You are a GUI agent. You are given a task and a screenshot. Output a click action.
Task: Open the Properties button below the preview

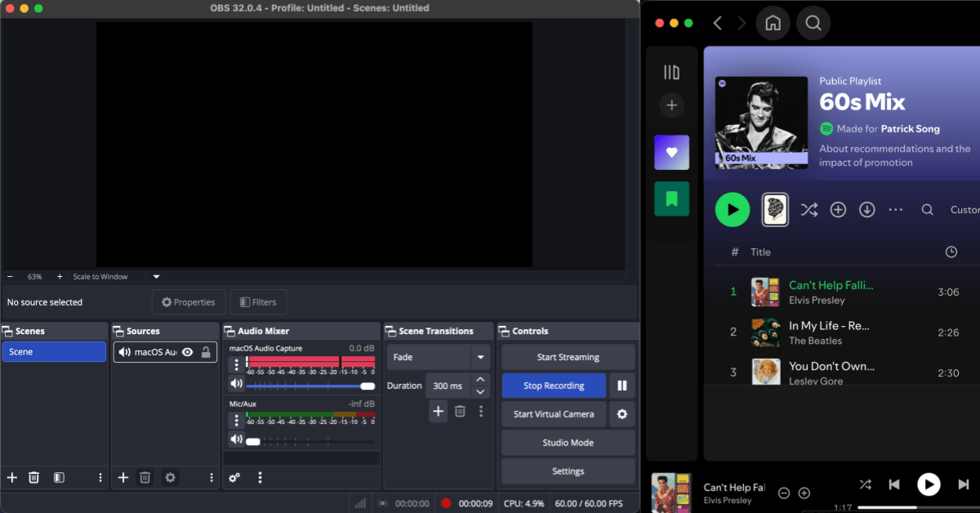coord(189,302)
